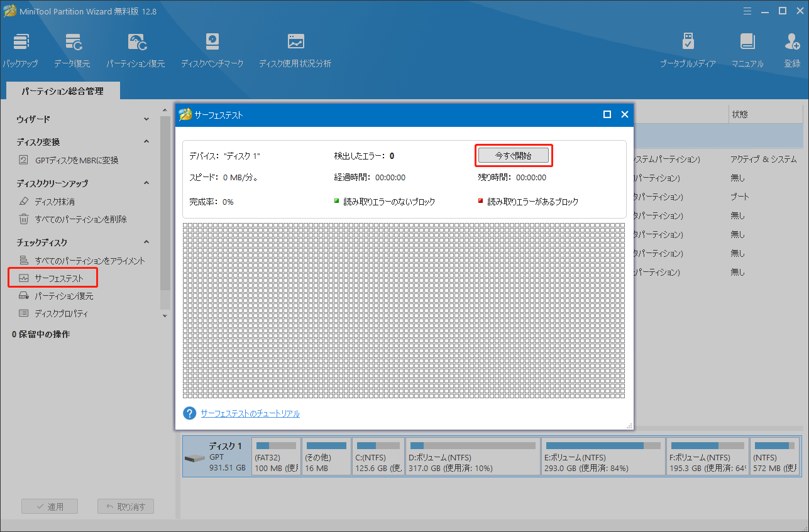
Task: Select the (FAT32) 100 MB partition
Action: (x=276, y=457)
